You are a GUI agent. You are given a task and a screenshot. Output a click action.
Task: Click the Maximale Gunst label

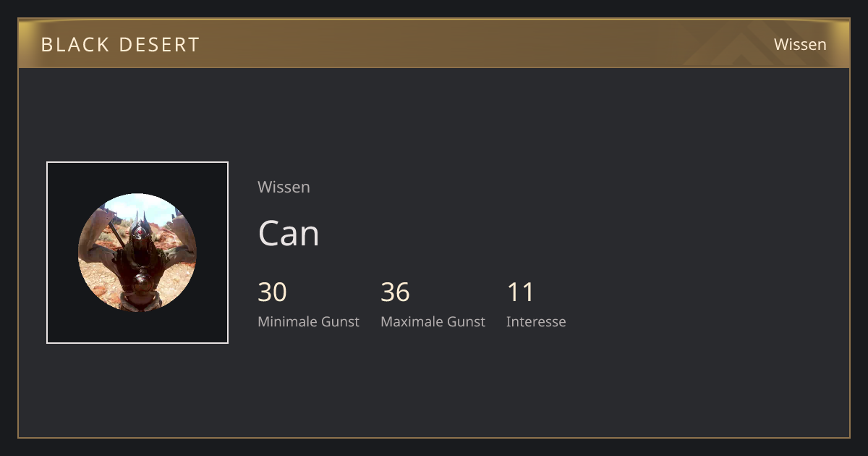click(433, 321)
